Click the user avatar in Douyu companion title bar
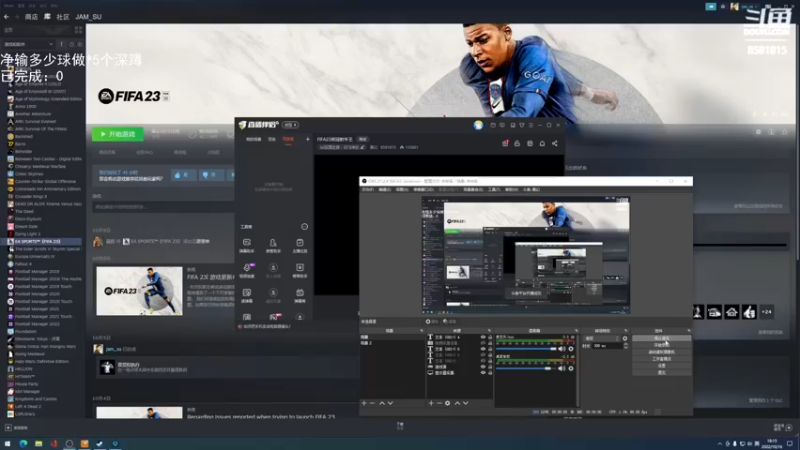Image resolution: width=800 pixels, height=450 pixels. click(478, 125)
